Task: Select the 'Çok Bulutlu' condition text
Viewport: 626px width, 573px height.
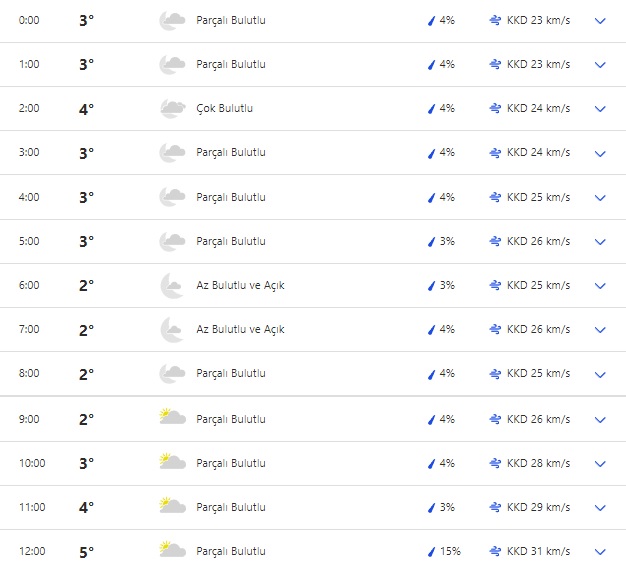Action: coord(224,108)
